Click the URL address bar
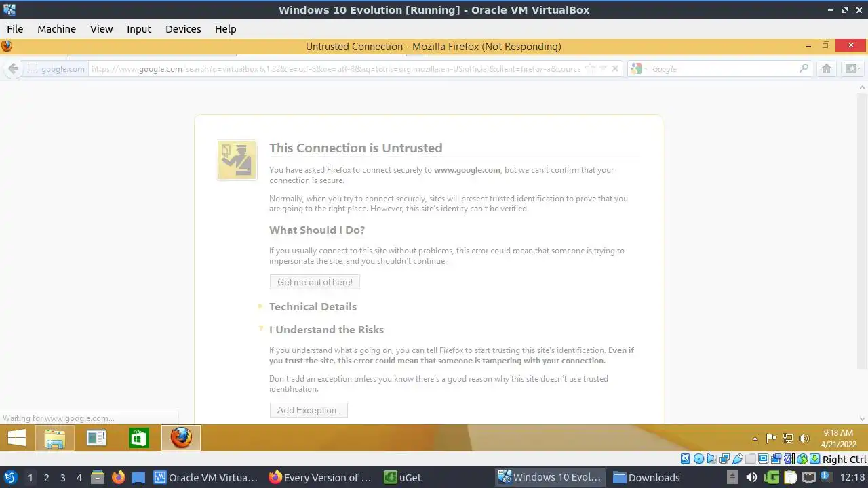 tap(336, 68)
